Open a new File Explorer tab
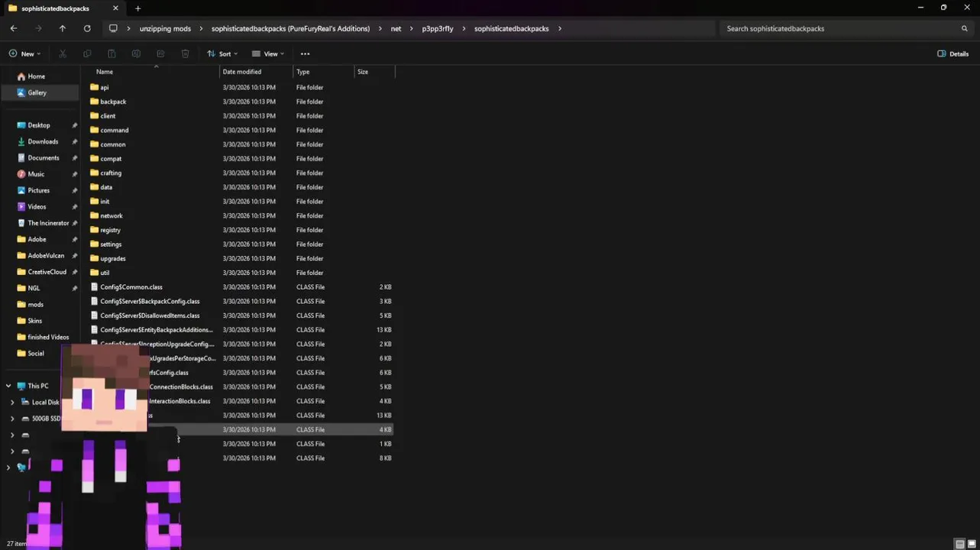Screen dimensions: 980x550 (x=137, y=8)
